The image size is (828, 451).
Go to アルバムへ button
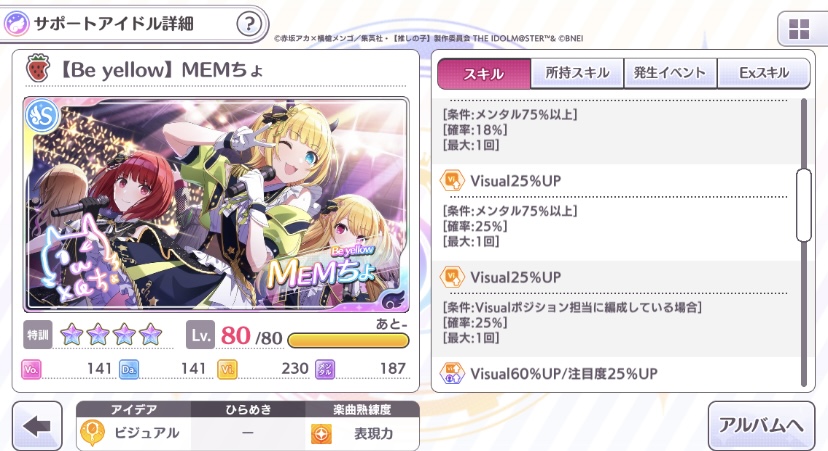tap(761, 426)
